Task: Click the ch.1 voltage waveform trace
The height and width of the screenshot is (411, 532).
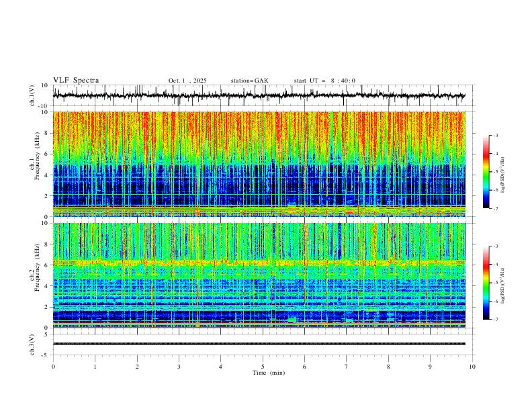Action: (x=259, y=95)
